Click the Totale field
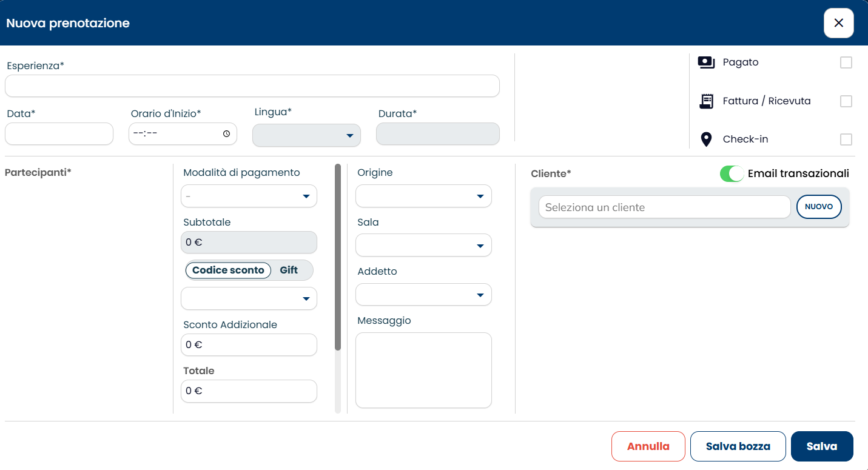This screenshot has height=470, width=868. [x=249, y=391]
